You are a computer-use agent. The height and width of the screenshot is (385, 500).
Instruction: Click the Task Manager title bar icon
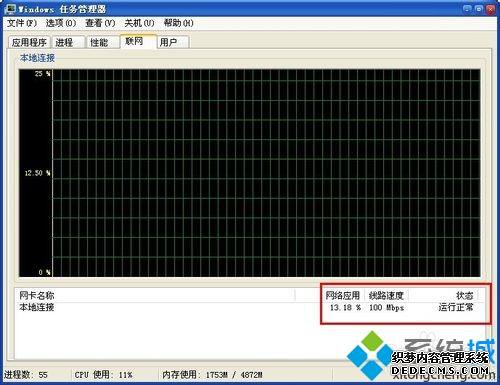tap(10, 9)
